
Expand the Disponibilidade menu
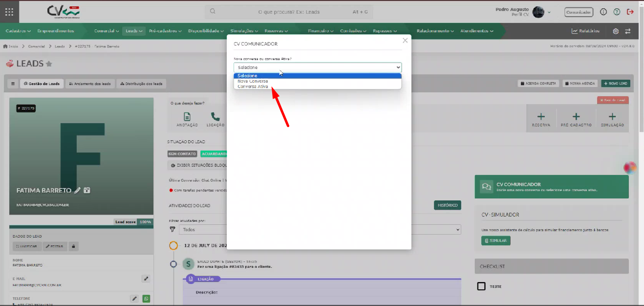pos(206,31)
